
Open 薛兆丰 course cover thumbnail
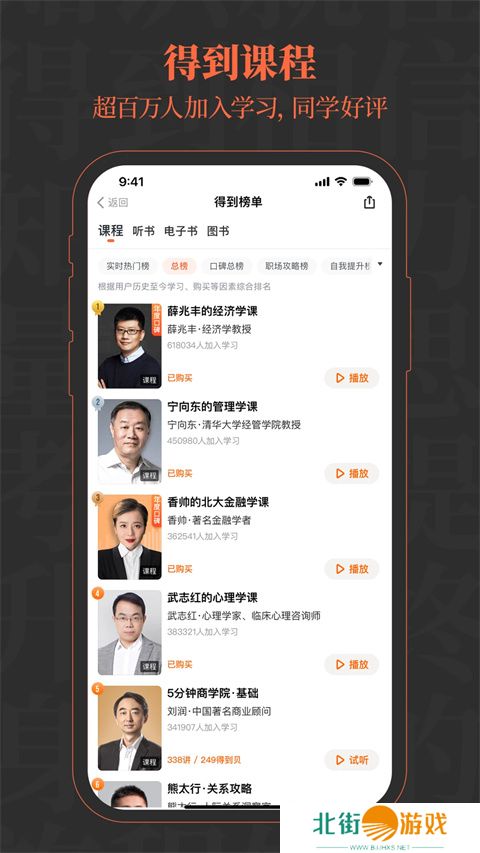(130, 346)
